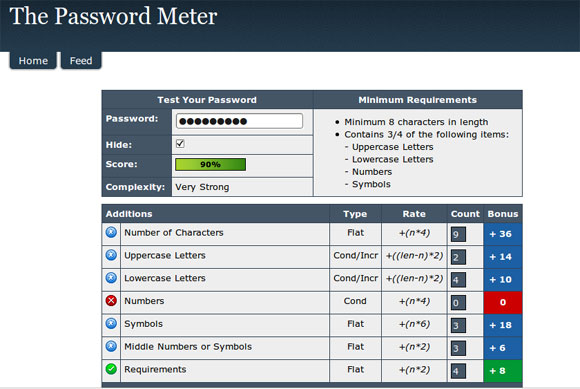
Task: Click the red X icon beside Numbers
Action: (x=111, y=301)
